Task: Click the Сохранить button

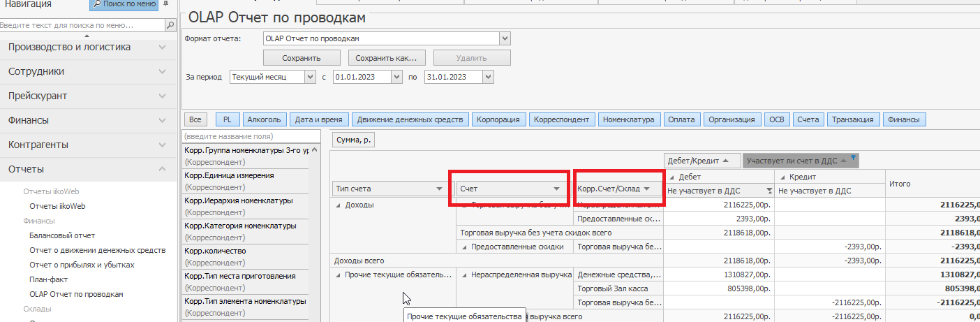Action: (301, 58)
